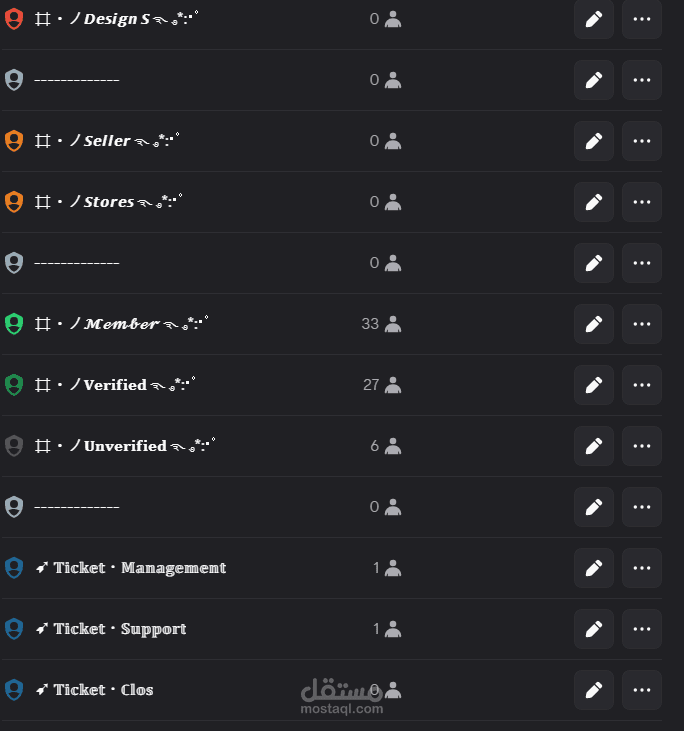Image resolution: width=684 pixels, height=731 pixels.
Task: Click the pencil icon for Stores role
Action: [594, 202]
